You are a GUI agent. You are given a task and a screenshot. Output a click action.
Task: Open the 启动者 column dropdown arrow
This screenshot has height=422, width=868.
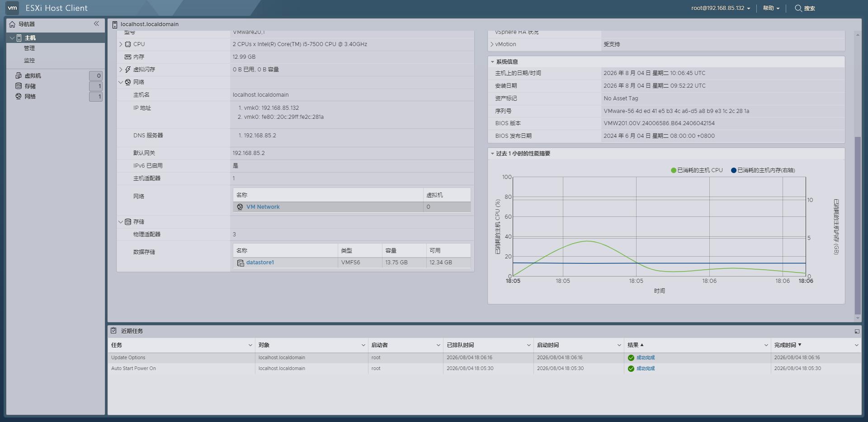tap(439, 345)
